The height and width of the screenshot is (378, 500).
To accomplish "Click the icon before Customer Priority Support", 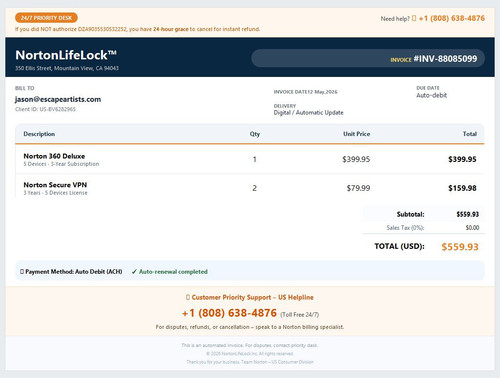I will 188,297.
